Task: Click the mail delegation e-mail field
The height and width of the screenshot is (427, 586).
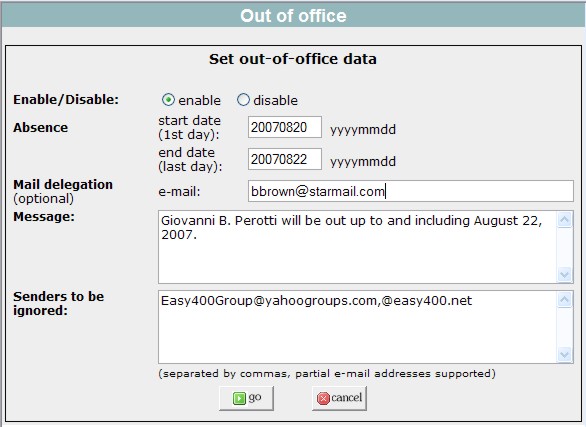Action: (411, 191)
